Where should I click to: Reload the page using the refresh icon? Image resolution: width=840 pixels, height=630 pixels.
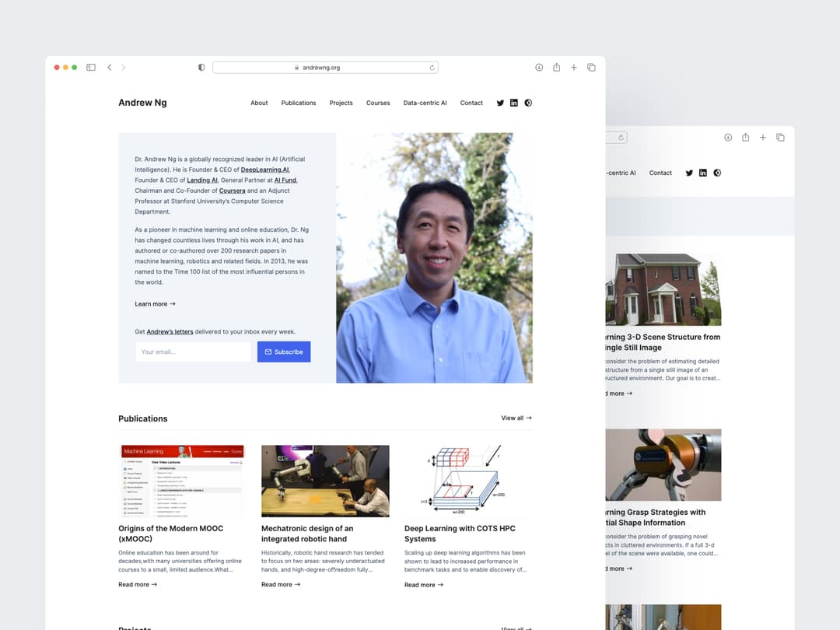click(x=432, y=67)
